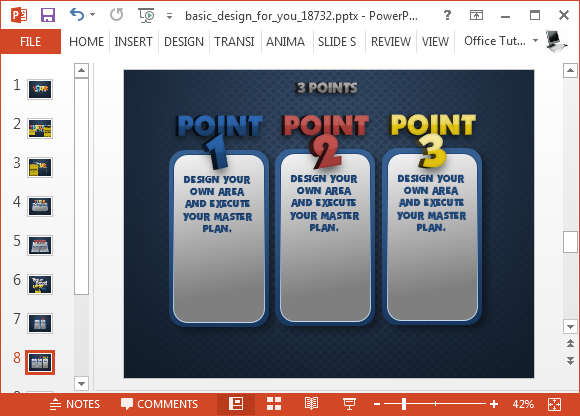This screenshot has width=580, height=416.
Task: Select slide 6 thumbnail
Action: [40, 284]
